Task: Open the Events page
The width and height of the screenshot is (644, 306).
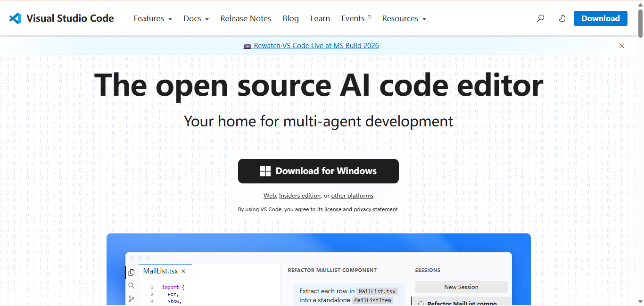Action: 356,18
